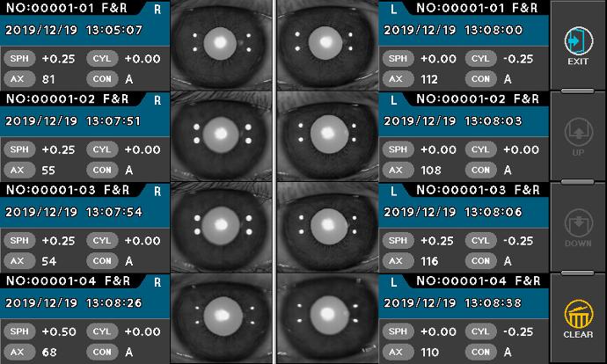Viewport: 607px width, 364px height.
Task: Click CYL label in left record 00001-01
Action: point(479,59)
